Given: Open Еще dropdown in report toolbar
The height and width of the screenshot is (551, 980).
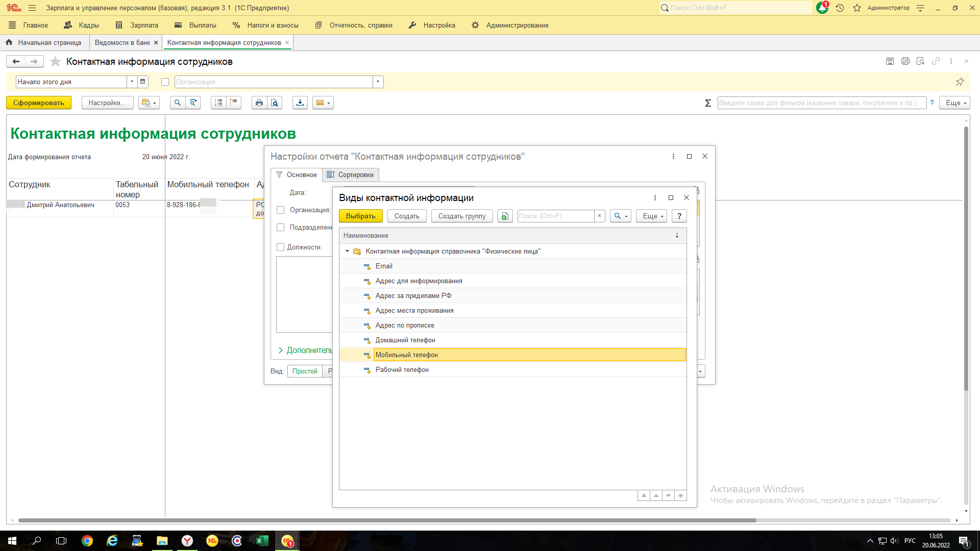Looking at the screenshot, I should tap(956, 103).
